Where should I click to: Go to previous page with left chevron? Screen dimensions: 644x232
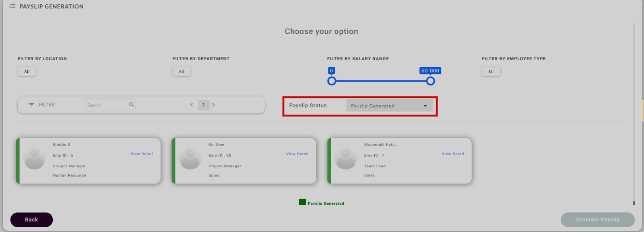pos(192,105)
